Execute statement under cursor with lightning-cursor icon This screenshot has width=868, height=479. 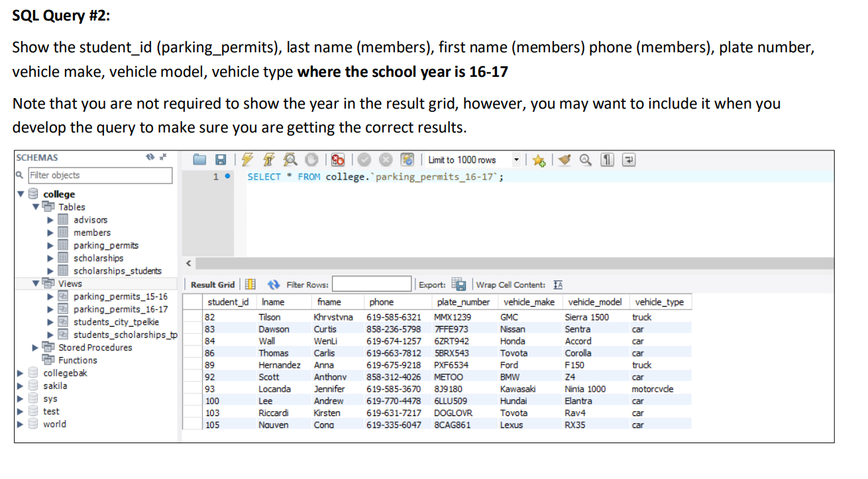tap(270, 160)
